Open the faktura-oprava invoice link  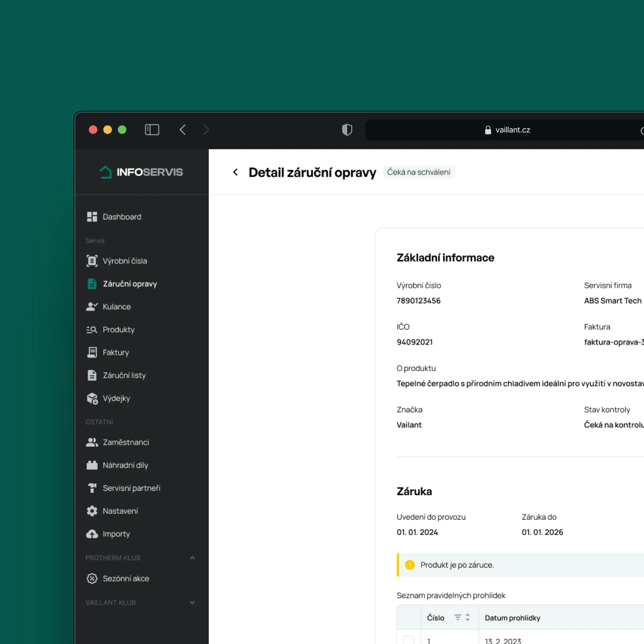click(614, 342)
